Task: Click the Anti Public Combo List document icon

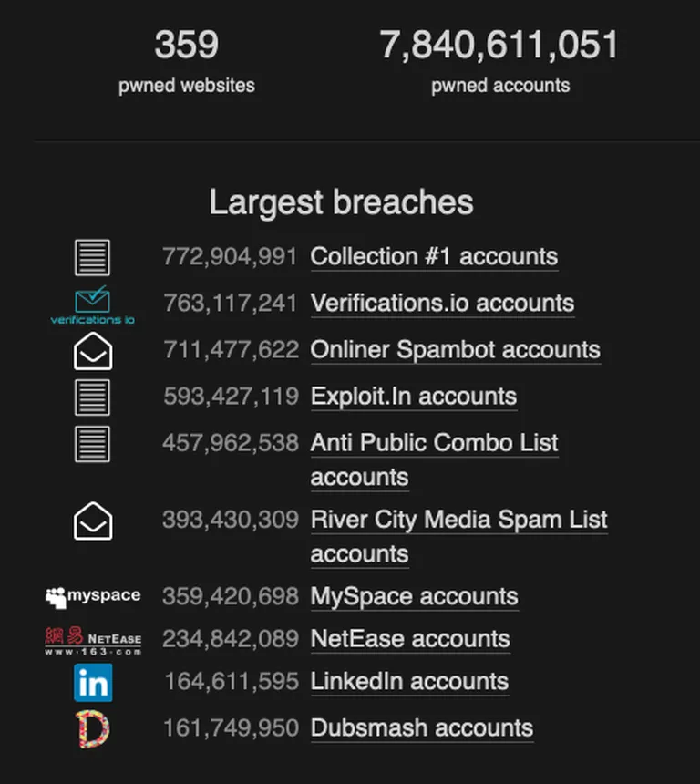Action: click(x=92, y=444)
